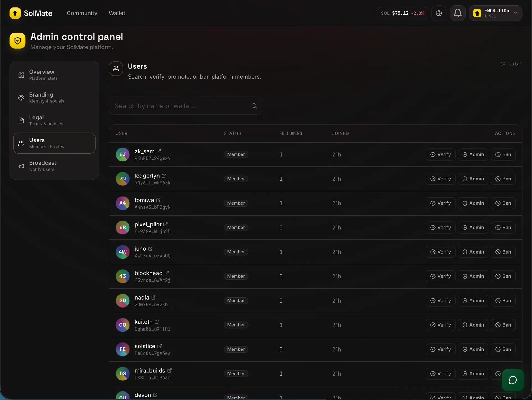Open pixel_pilot external profile link icon
Screen dimensions: 532x400
click(x=165, y=224)
